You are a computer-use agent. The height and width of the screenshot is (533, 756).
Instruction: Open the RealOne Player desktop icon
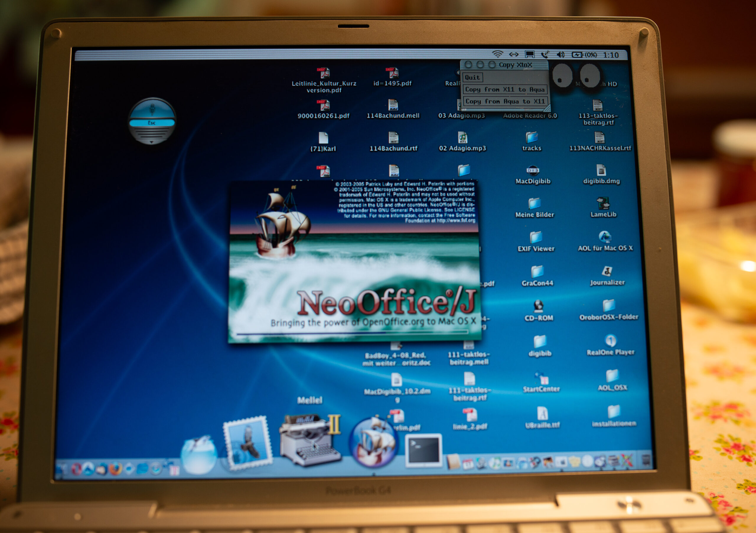[x=610, y=341]
